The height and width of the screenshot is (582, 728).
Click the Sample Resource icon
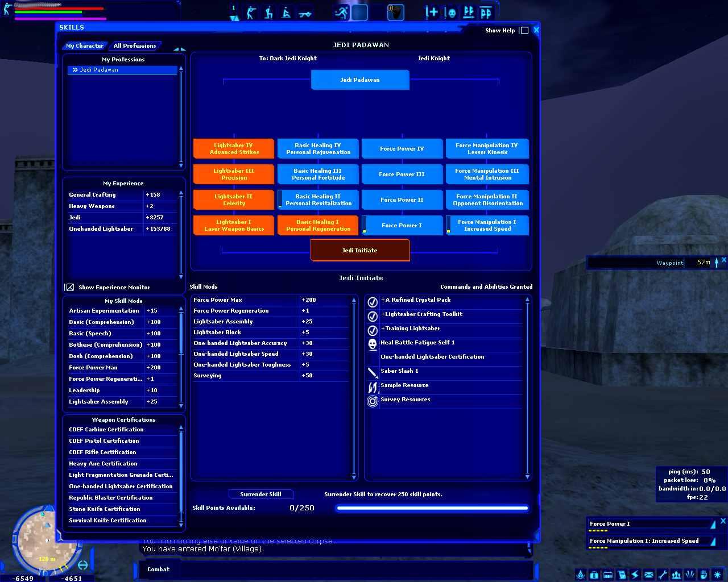(373, 387)
